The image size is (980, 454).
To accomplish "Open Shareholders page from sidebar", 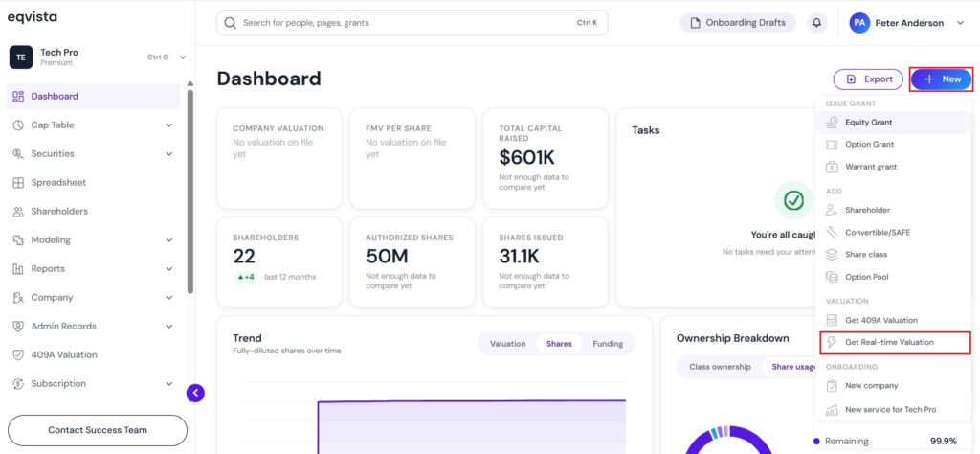I will point(93,212).
